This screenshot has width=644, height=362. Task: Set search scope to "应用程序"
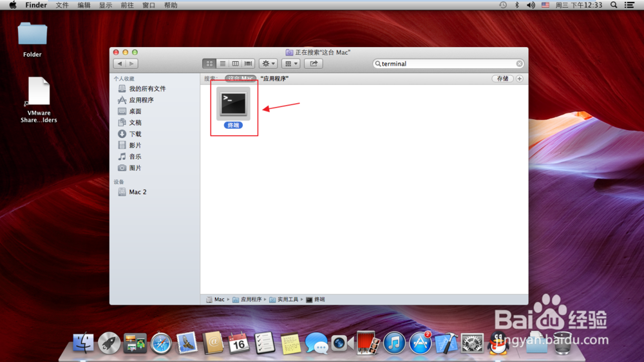pos(274,79)
